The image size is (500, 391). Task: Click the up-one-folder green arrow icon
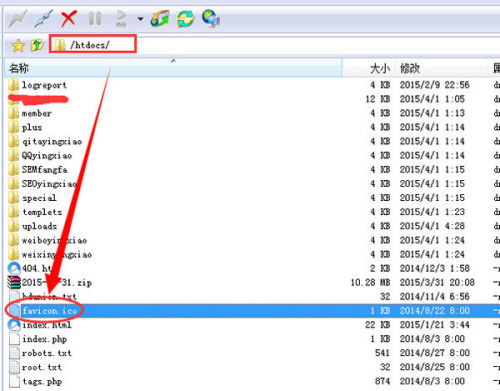pos(37,45)
